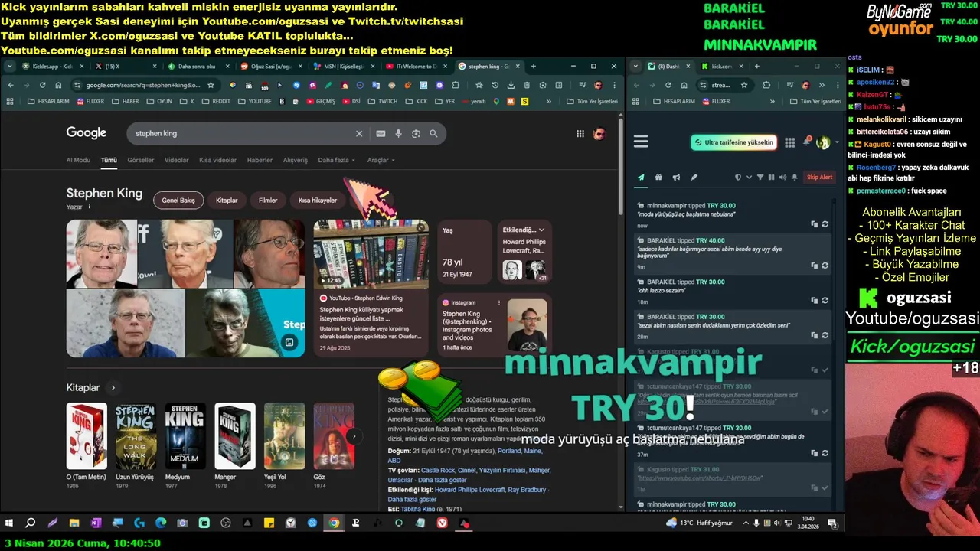Expand the Etkilendiği influences card
980x551 pixels.
[x=541, y=230]
